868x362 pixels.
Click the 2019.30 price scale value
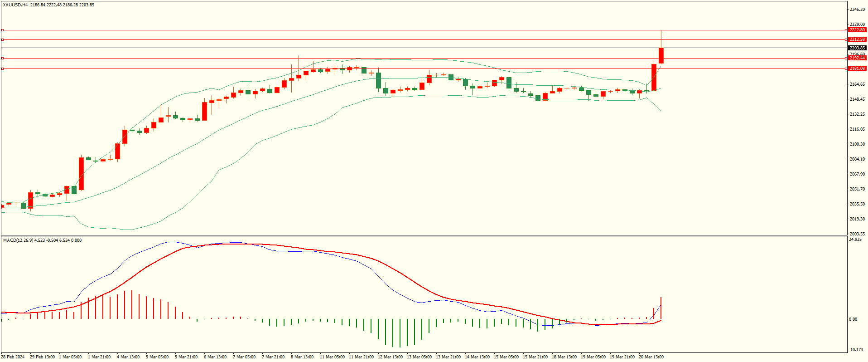[x=857, y=219]
